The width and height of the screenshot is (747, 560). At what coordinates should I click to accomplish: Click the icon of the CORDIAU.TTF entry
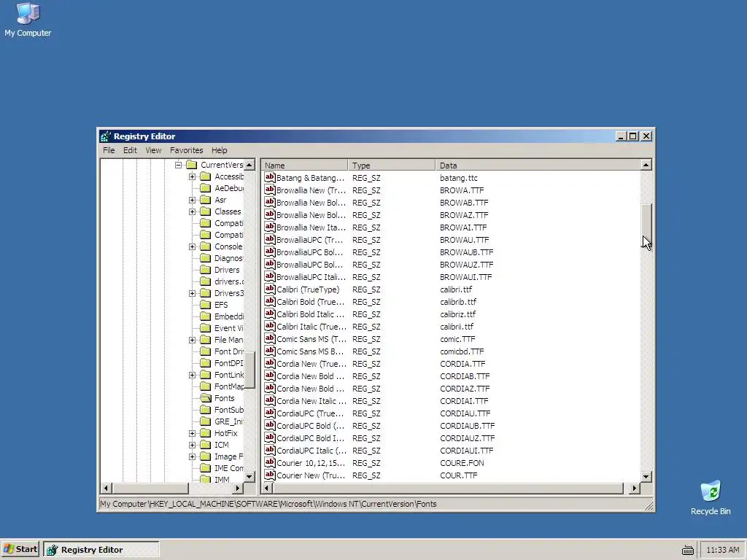(270, 413)
